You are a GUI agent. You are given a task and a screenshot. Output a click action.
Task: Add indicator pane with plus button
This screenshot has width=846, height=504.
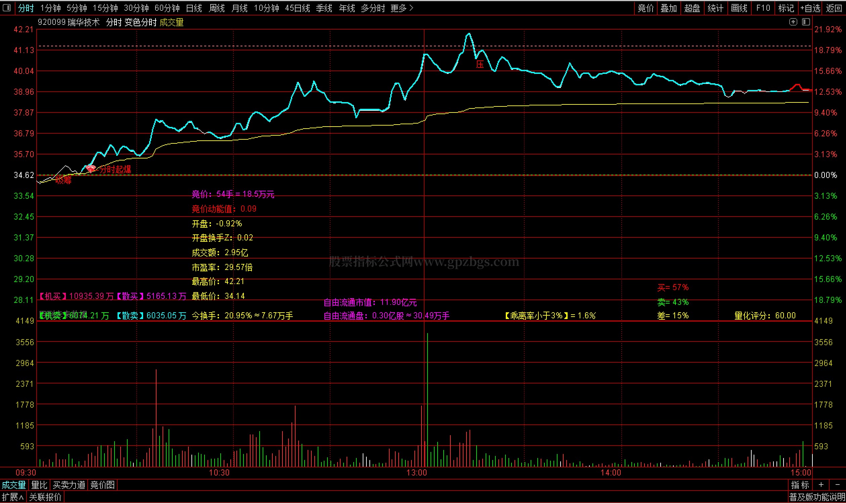click(x=821, y=485)
